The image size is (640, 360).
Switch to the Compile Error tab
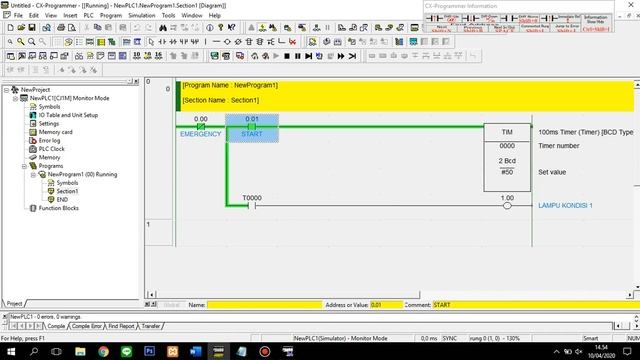[87, 326]
